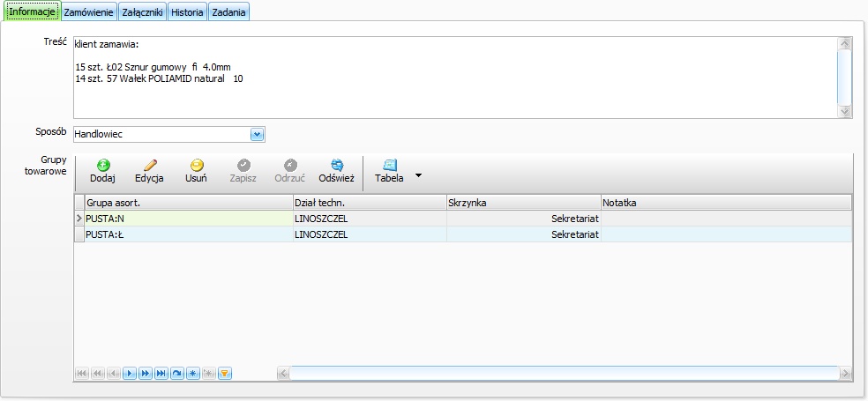
Task: Click the curved arrow goto navigator button
Action: pos(177,374)
